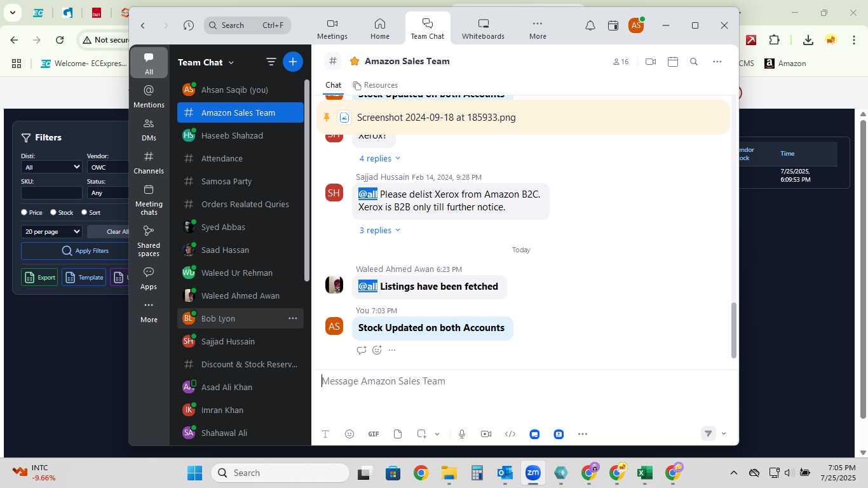Star toggle for Amazon Sales Team
Image resolution: width=868 pixels, height=488 pixels.
click(x=355, y=61)
